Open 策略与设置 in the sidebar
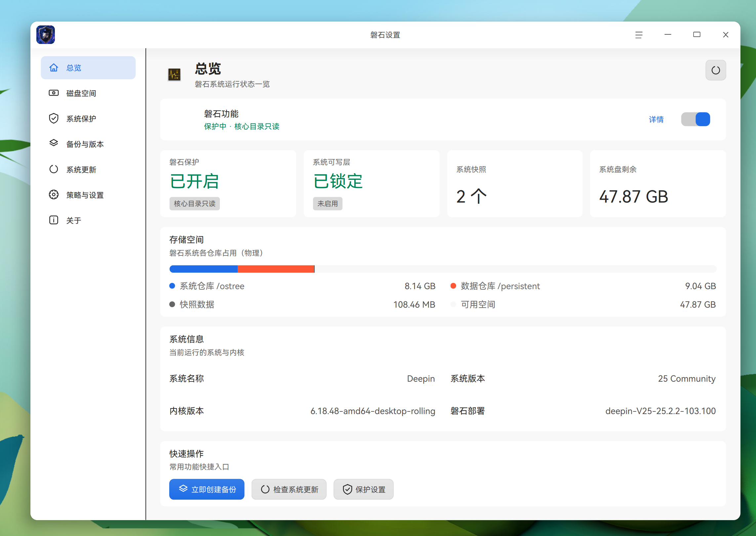The height and width of the screenshot is (536, 756). [88, 195]
